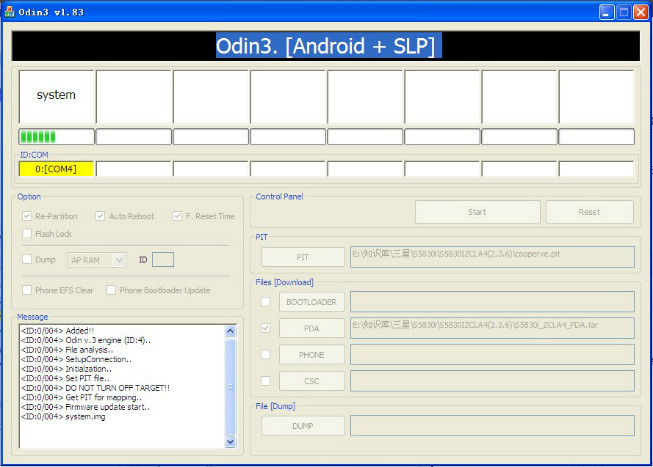Enable the BOOTLOADER file checkbox
Screen dimensions: 653x467
[x=265, y=301]
